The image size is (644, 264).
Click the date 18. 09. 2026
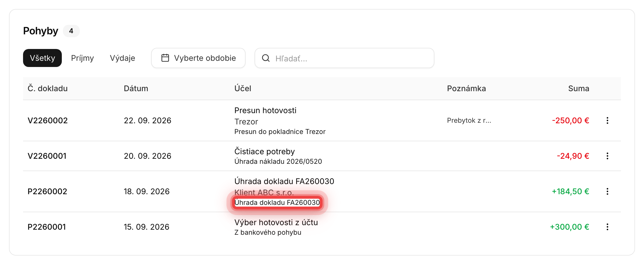pyautogui.click(x=147, y=191)
